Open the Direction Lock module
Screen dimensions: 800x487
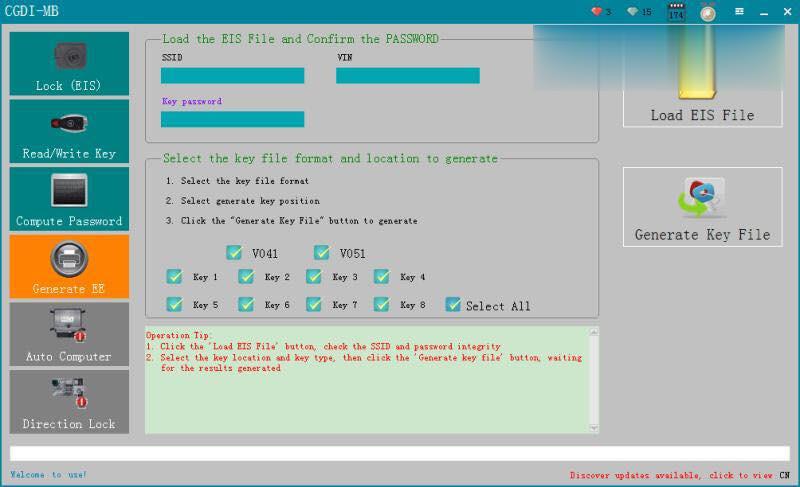point(69,402)
